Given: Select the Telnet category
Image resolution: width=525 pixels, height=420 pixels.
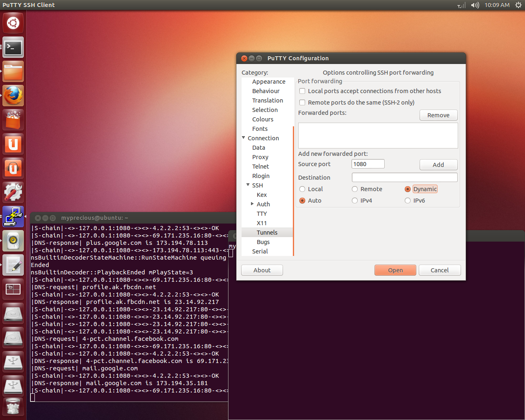Looking at the screenshot, I should (x=261, y=167).
